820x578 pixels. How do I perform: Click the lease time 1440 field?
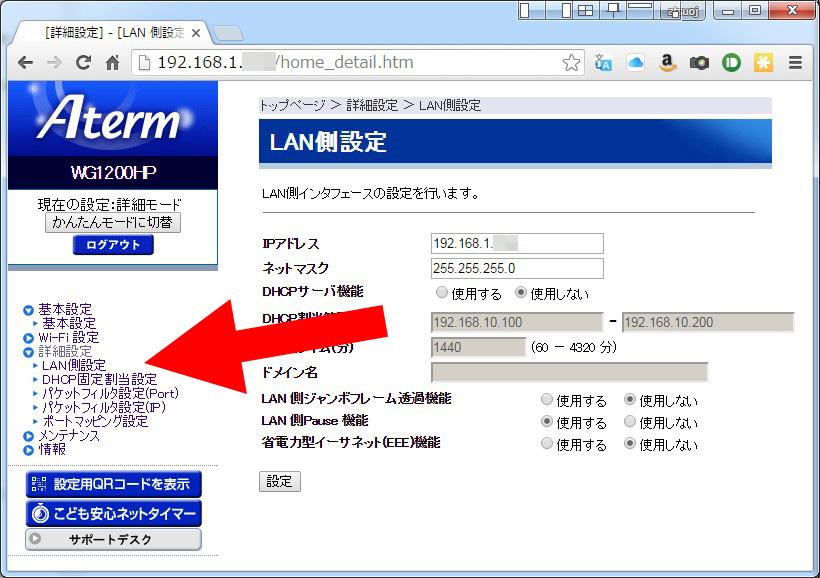(478, 347)
